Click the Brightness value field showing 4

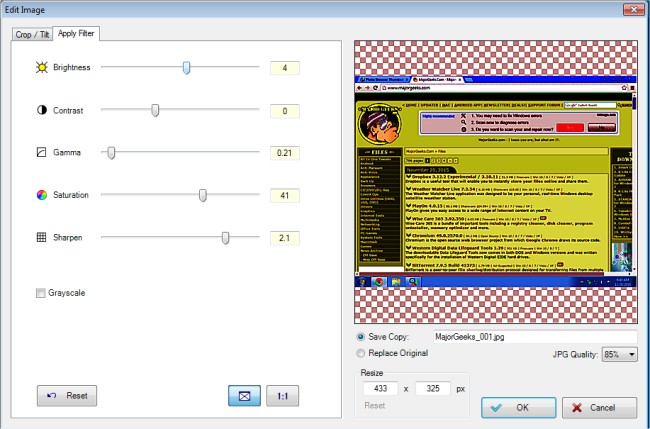pos(285,68)
